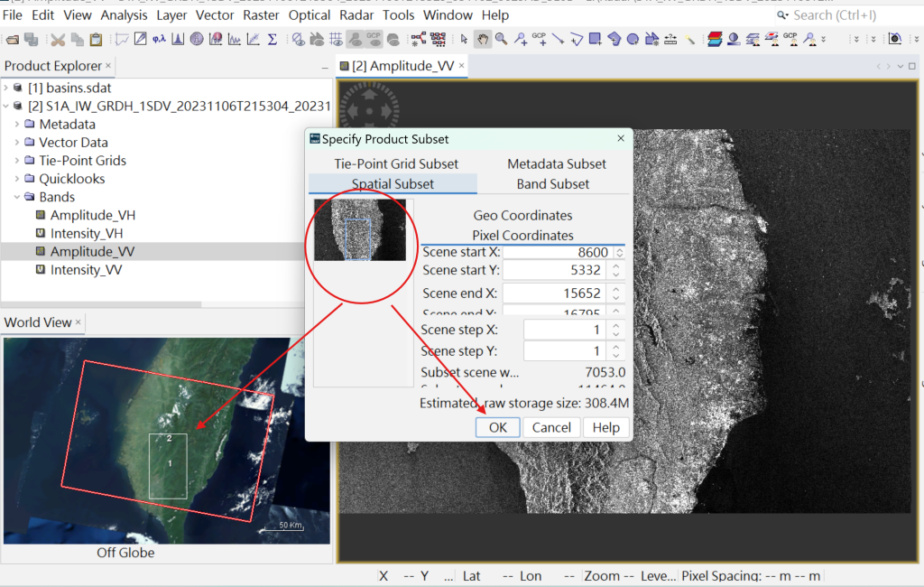Show the hidden toolbar items after the Pin Manager icon
This screenshot has height=587, width=924.
[x=823, y=40]
